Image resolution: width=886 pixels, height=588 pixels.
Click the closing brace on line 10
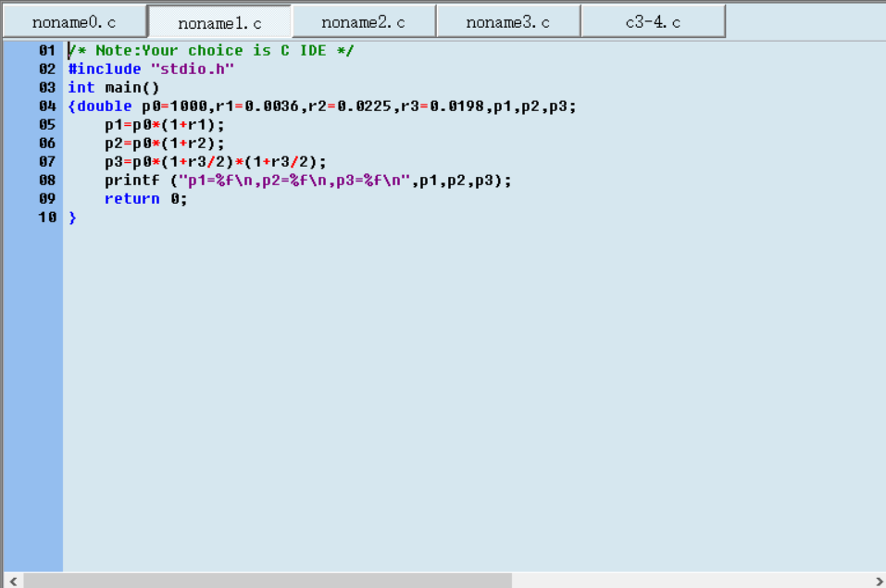pyautogui.click(x=72, y=218)
